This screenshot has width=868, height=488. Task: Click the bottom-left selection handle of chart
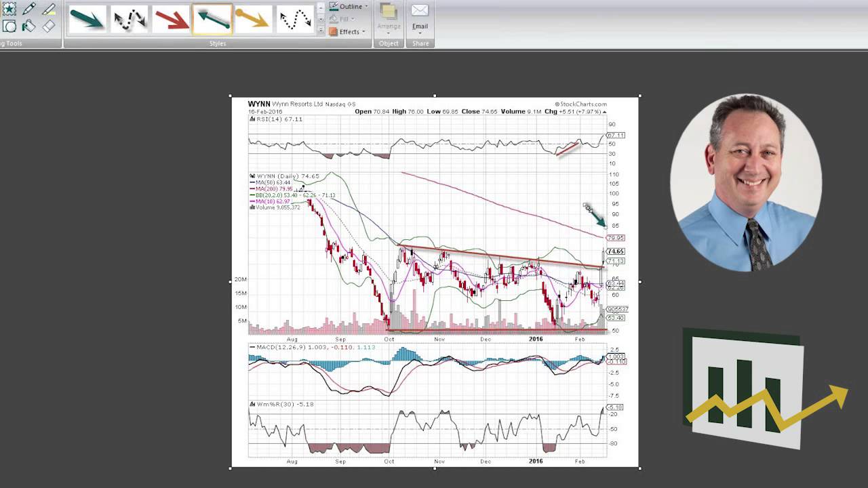[231, 467]
